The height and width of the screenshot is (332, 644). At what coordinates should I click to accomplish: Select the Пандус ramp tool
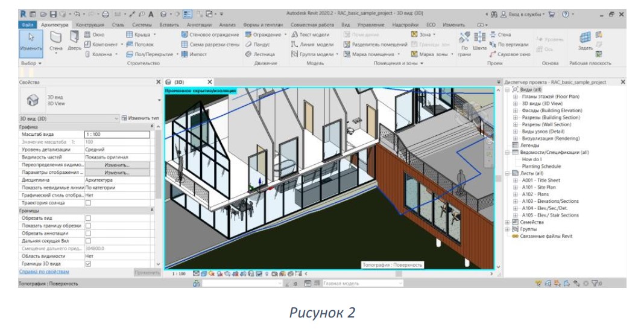[x=257, y=45]
